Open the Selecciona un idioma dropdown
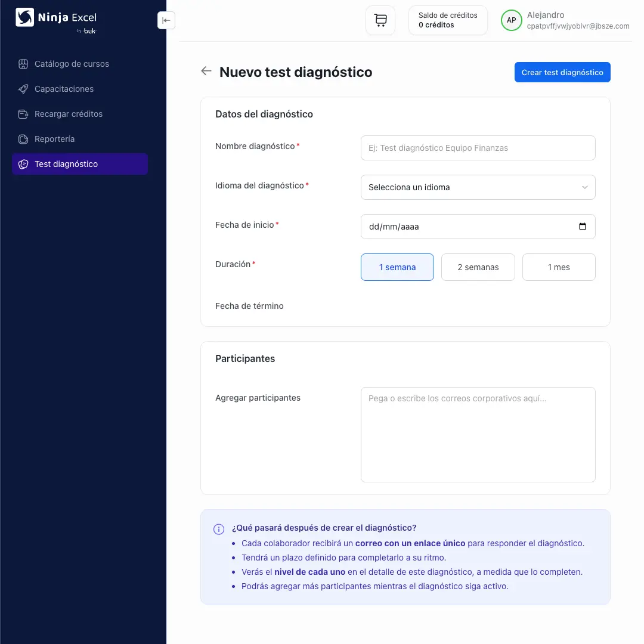The image size is (644, 644). (478, 187)
